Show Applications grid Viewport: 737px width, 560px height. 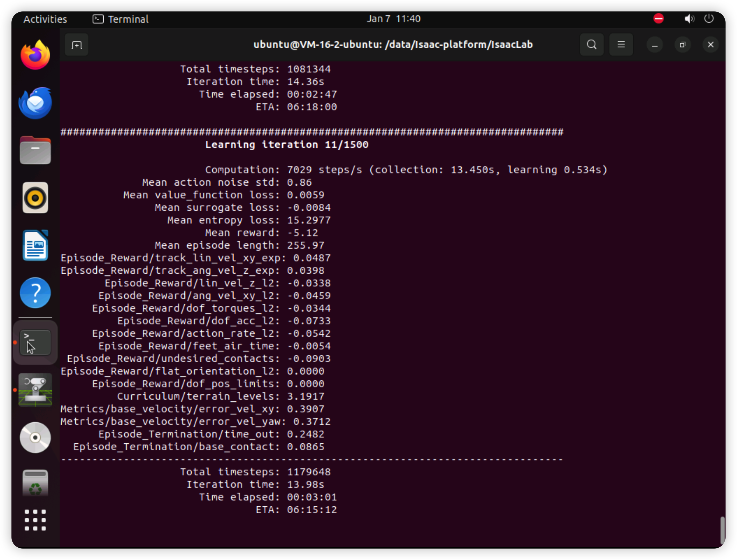point(35,520)
